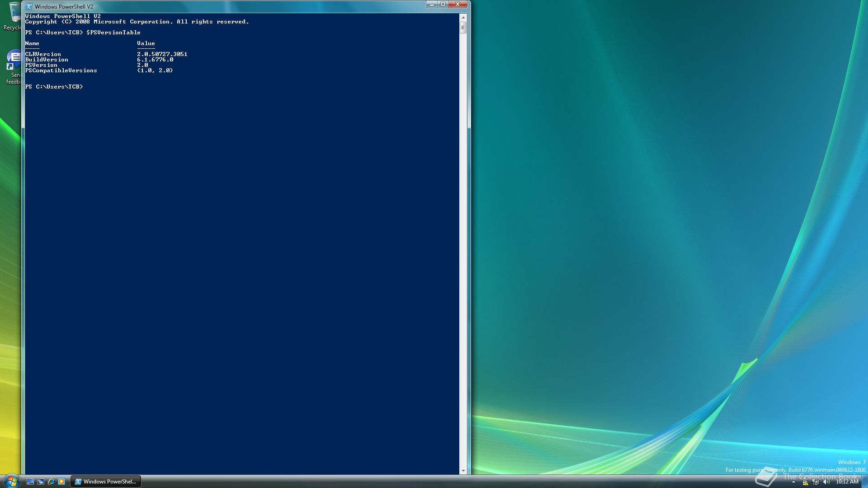Click the Show Desktop strip beside the clock
Screen dimensions: 868x488
pyautogui.click(x=864, y=482)
